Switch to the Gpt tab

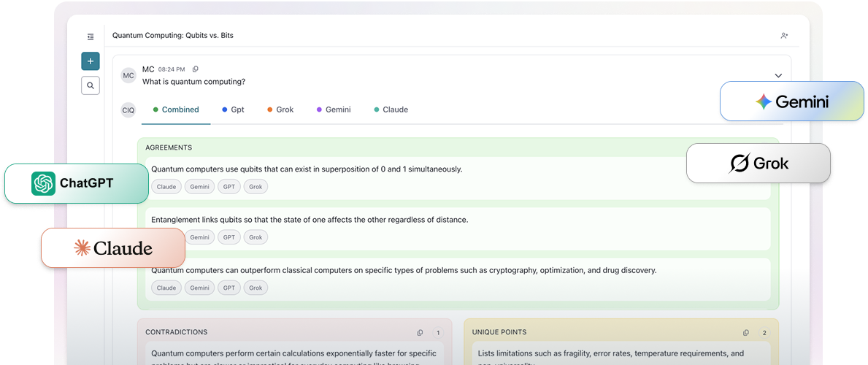234,110
